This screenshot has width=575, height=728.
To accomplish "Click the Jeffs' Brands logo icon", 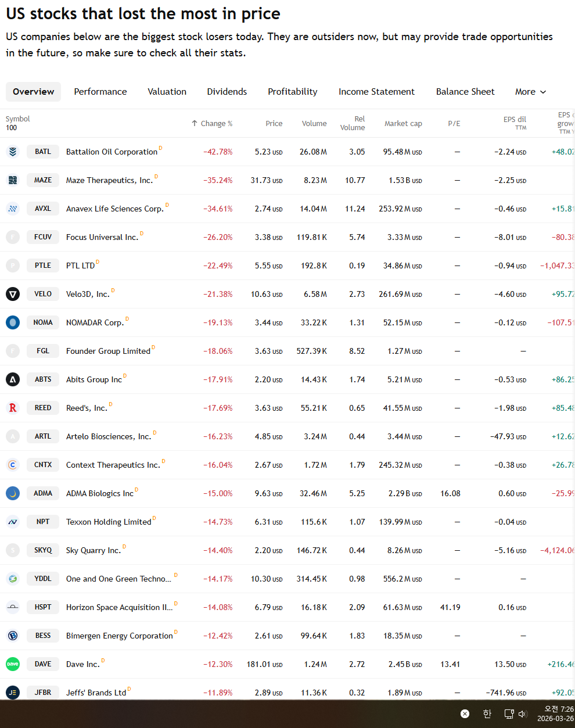I will 13,693.
